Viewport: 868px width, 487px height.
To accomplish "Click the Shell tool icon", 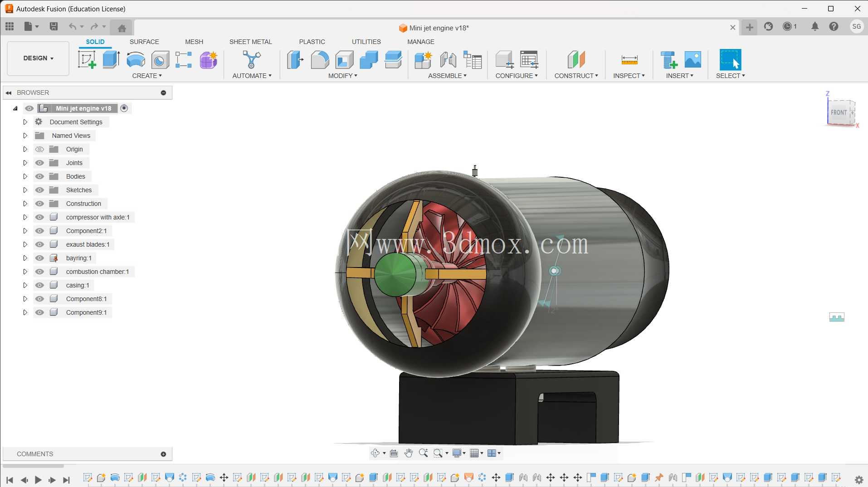I will coord(345,59).
